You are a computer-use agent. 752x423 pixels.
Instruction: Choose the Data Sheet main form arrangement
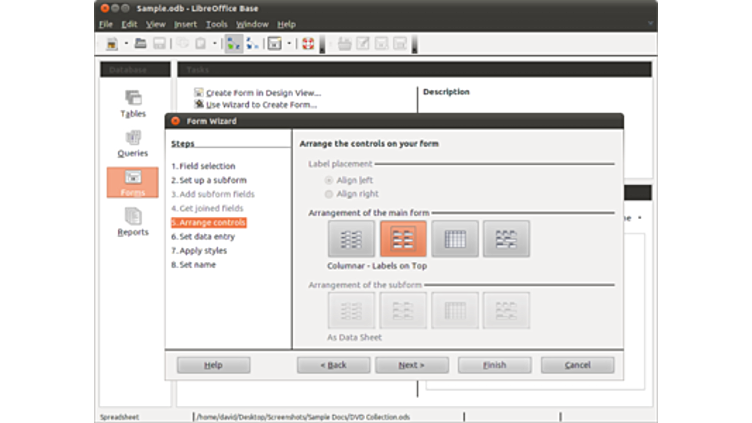click(455, 239)
